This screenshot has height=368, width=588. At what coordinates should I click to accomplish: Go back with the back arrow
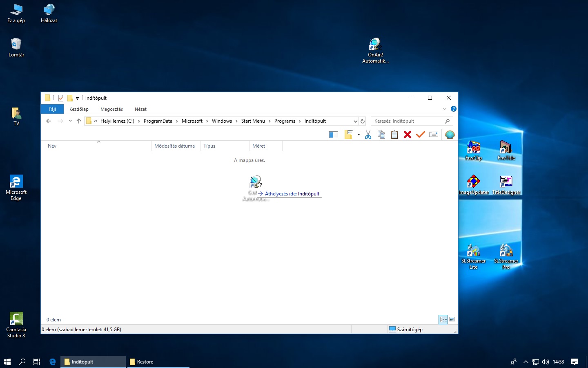pos(49,121)
